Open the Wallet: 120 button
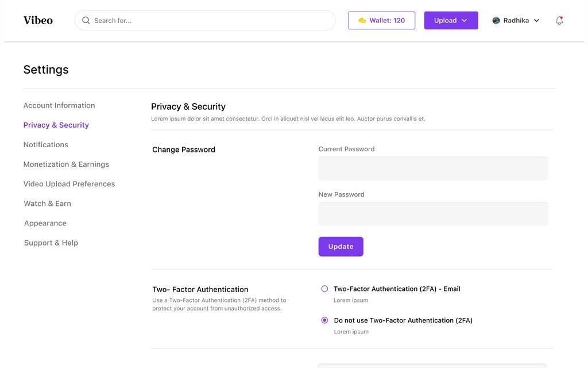 pos(381,20)
